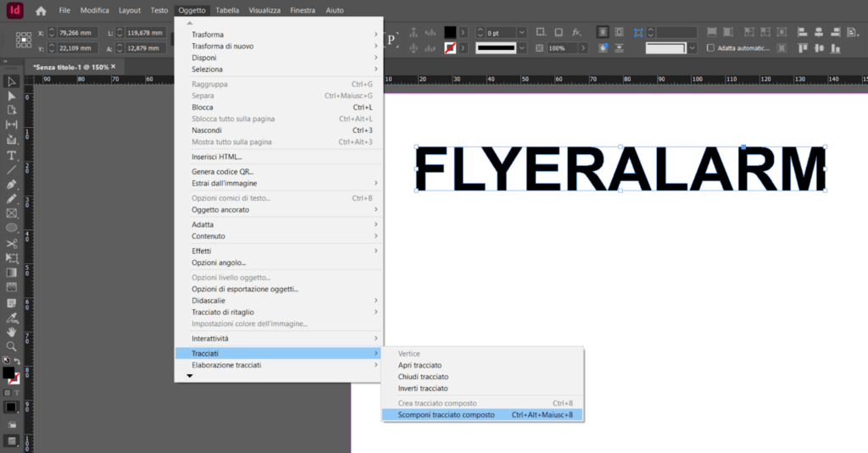The height and width of the screenshot is (453, 868).
Task: Close the Senza titolo-1 document tab
Action: pyautogui.click(x=113, y=66)
